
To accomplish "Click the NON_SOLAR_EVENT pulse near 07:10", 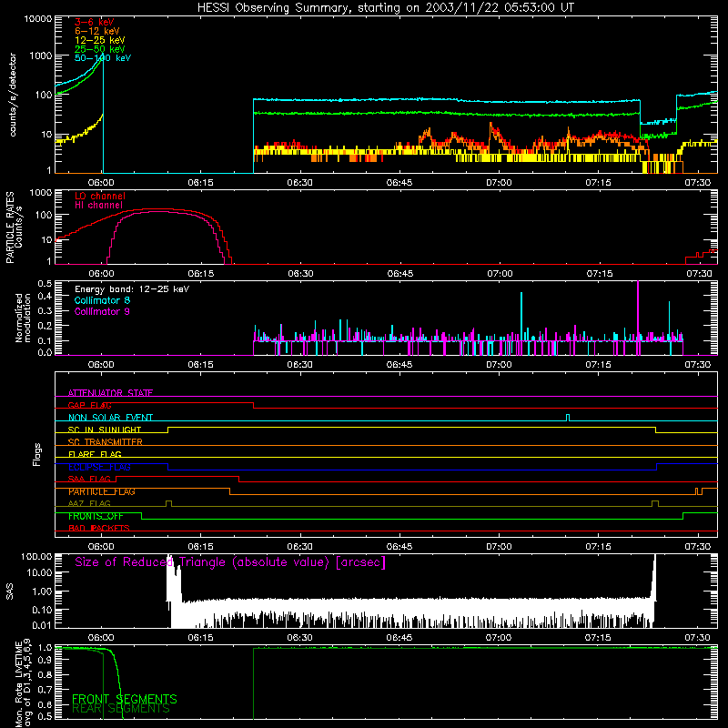I will 568,418.
